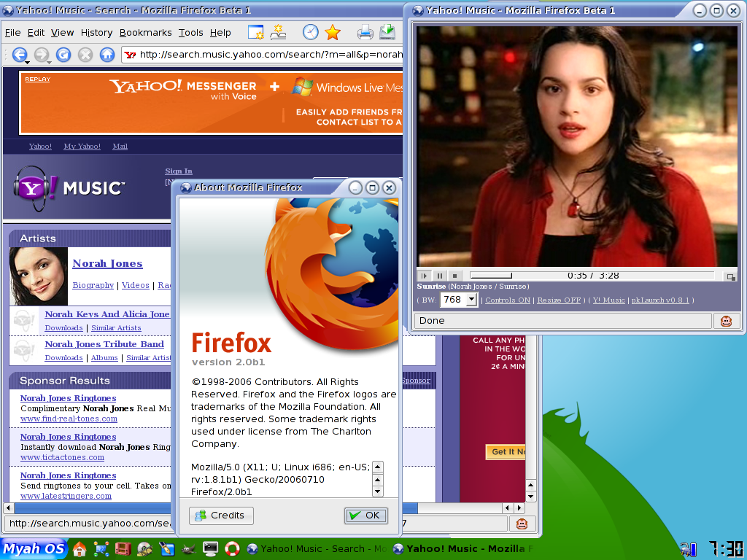Toggle the Resize OFF link in the player
This screenshot has height=560, width=747.
[559, 300]
